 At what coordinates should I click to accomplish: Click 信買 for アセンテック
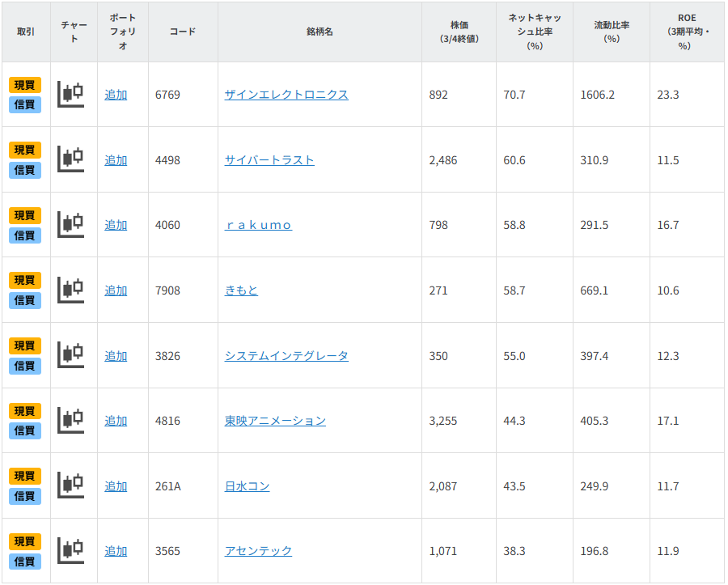25,561
